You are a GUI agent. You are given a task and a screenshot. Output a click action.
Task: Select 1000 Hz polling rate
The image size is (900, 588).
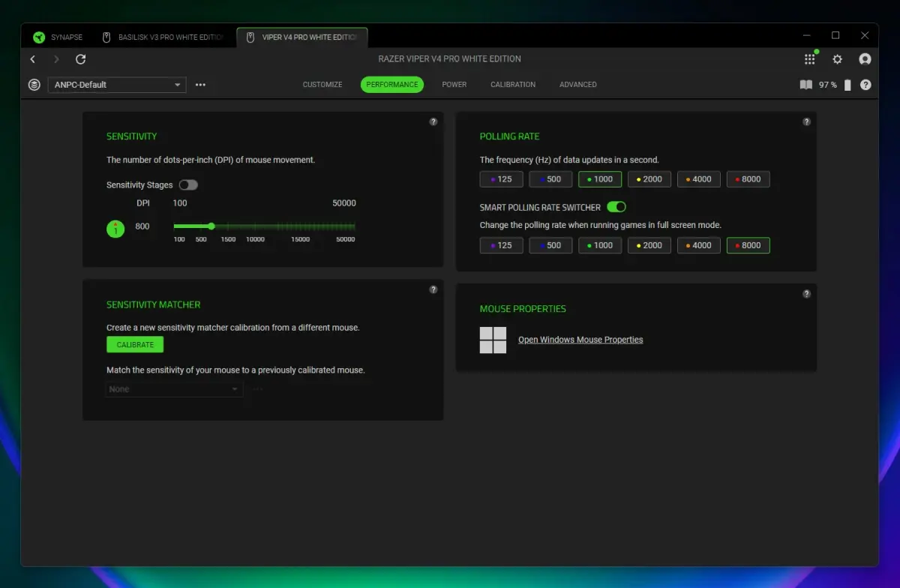(600, 179)
